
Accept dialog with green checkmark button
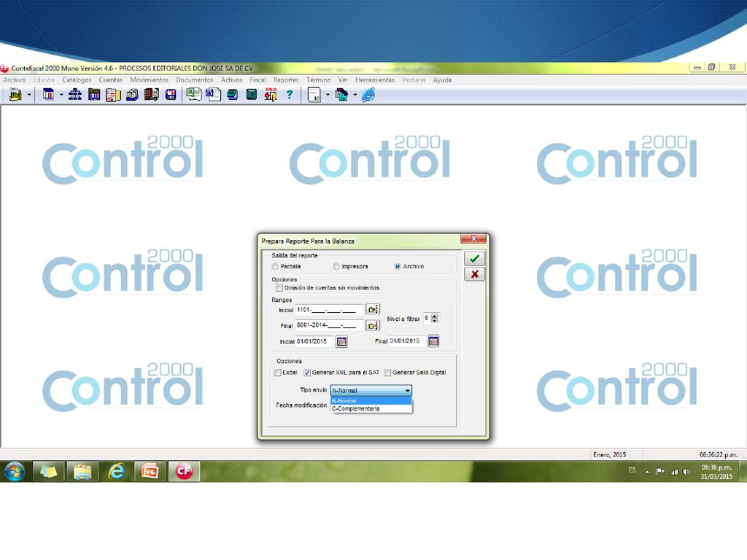click(474, 259)
